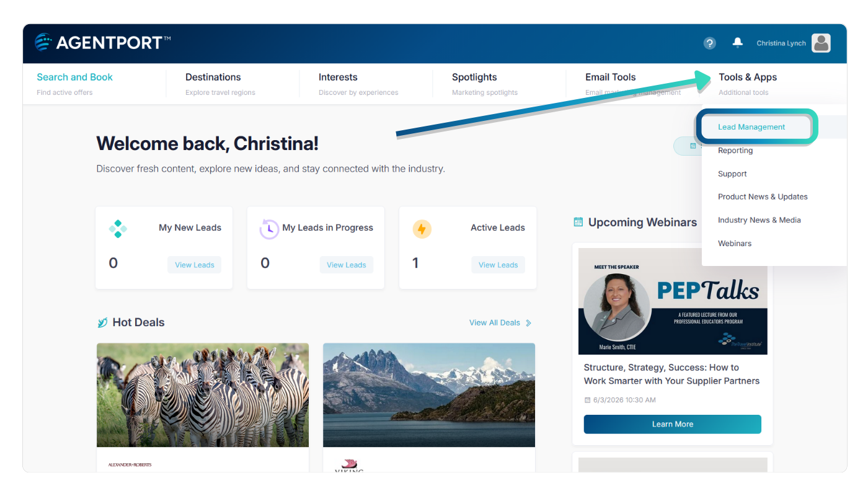Screen dimensions: 868x496
Task: Click the My New Leads diamond icon
Action: (118, 228)
